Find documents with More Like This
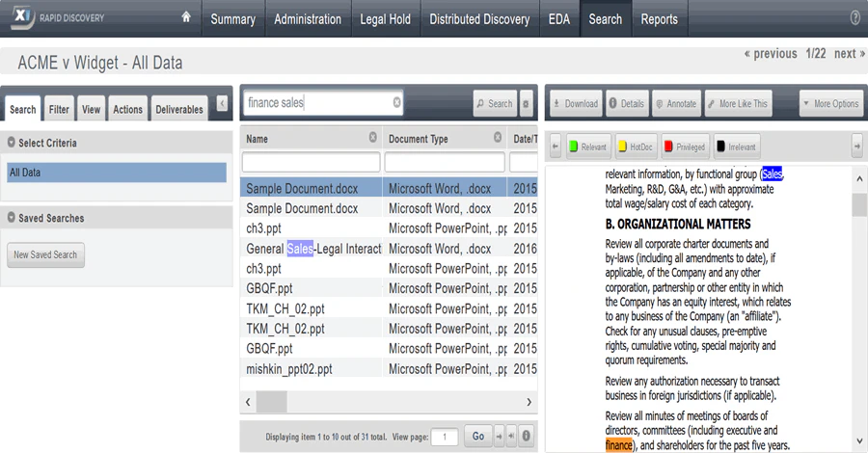 (739, 103)
